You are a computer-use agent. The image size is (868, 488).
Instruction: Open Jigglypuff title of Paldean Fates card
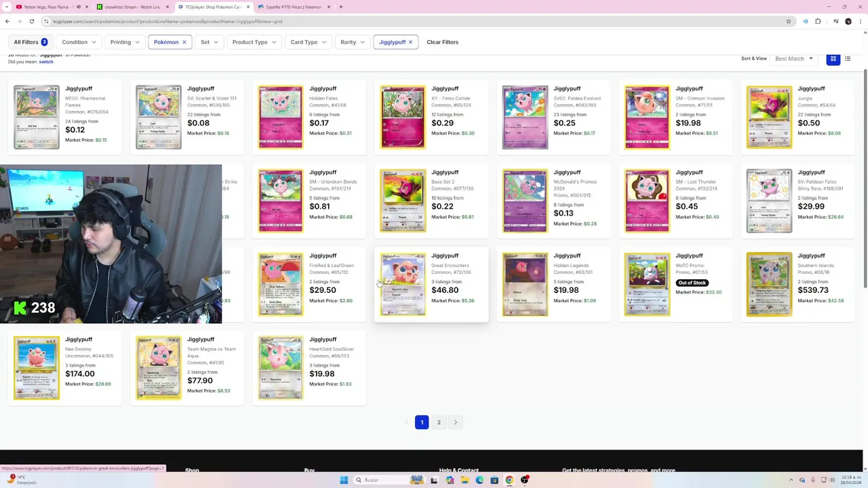[811, 172]
